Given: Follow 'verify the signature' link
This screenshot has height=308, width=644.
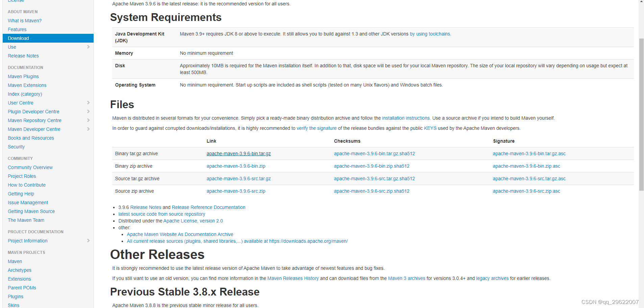Looking at the screenshot, I should pyautogui.click(x=317, y=128).
